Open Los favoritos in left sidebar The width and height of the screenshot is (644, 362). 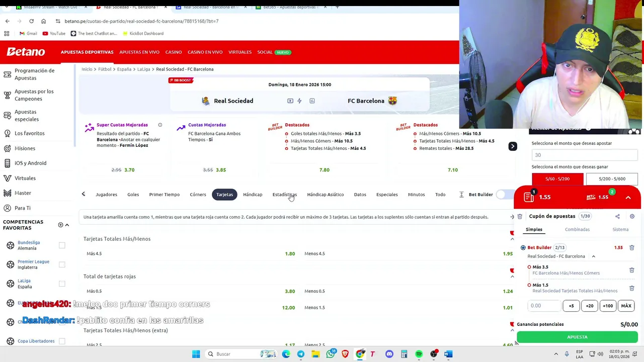pos(30,133)
